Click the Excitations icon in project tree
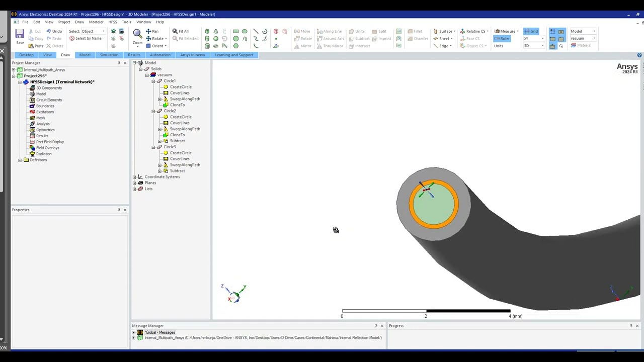 click(32, 112)
